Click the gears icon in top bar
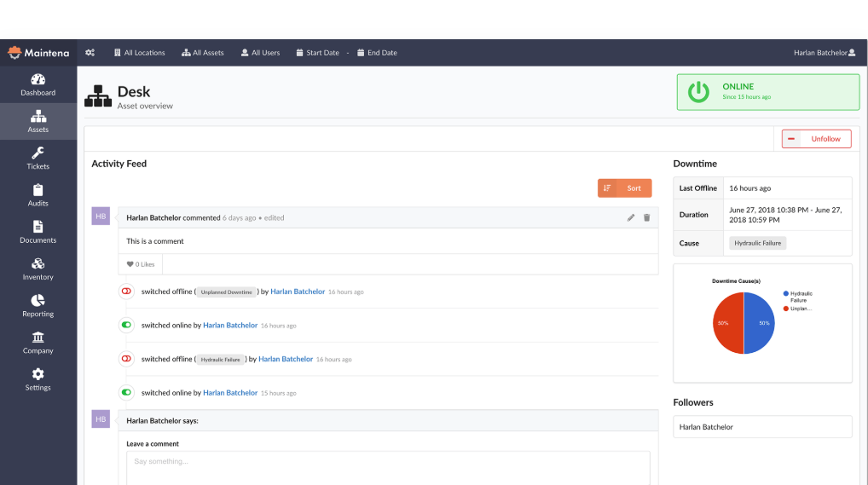 click(90, 53)
